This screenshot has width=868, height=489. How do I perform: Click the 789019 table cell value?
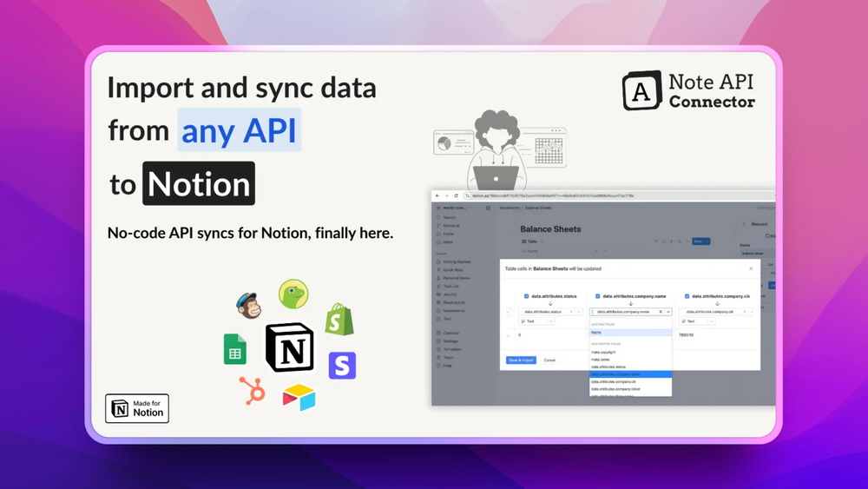686,335
